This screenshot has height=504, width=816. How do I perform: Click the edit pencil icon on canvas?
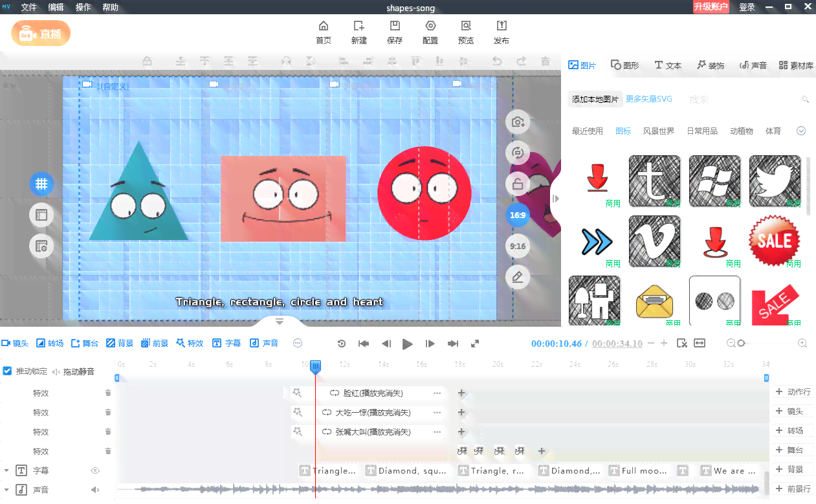(x=518, y=277)
